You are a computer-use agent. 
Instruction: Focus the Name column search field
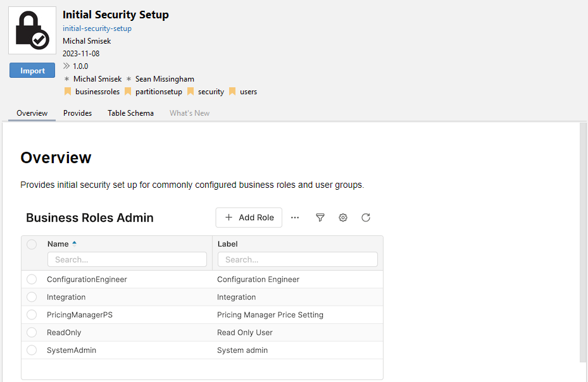[x=127, y=259]
